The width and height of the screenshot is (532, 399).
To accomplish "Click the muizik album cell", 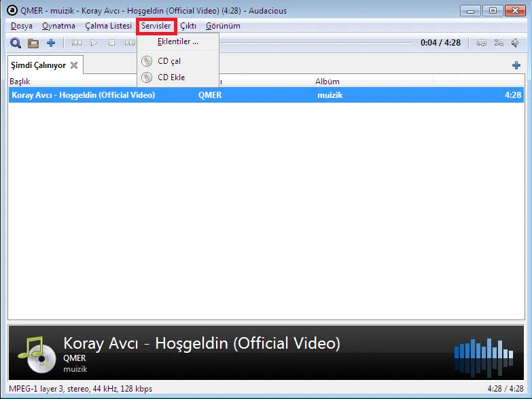I will (x=330, y=95).
